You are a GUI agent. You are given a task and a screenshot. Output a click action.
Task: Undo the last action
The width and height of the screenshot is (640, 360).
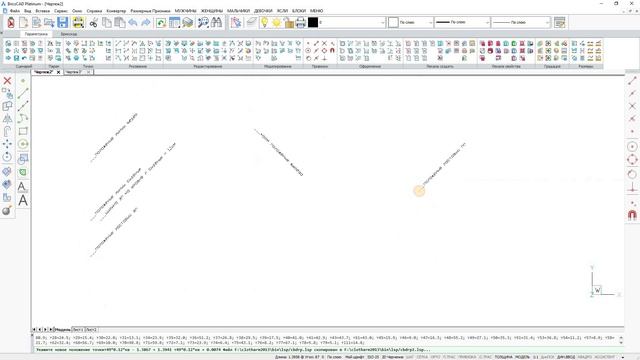point(133,22)
